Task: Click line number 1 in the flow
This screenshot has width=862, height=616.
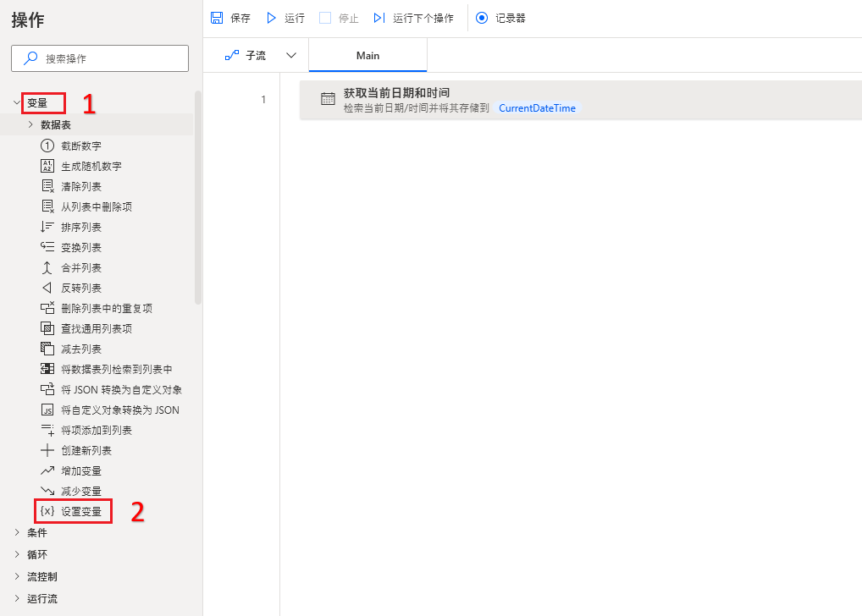Action: pyautogui.click(x=263, y=100)
